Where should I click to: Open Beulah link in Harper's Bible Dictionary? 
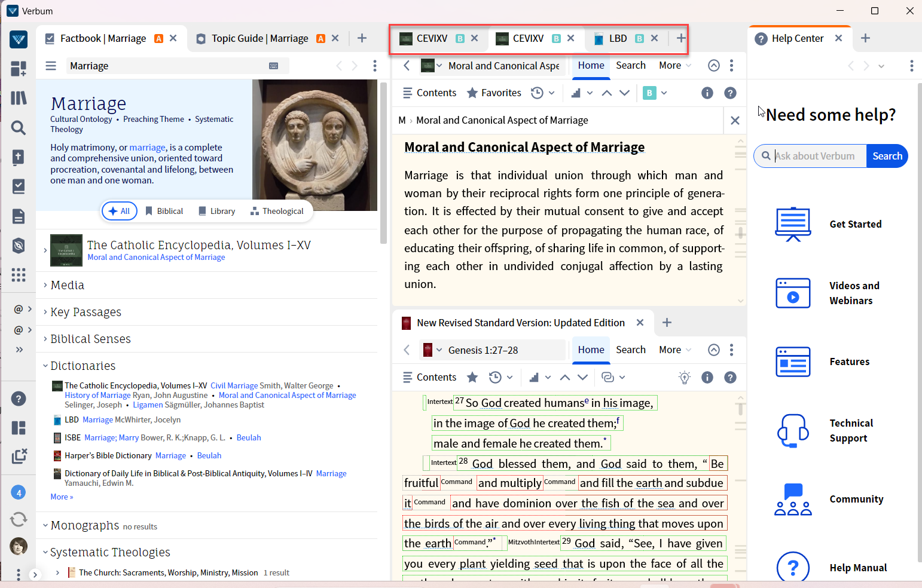tap(209, 455)
